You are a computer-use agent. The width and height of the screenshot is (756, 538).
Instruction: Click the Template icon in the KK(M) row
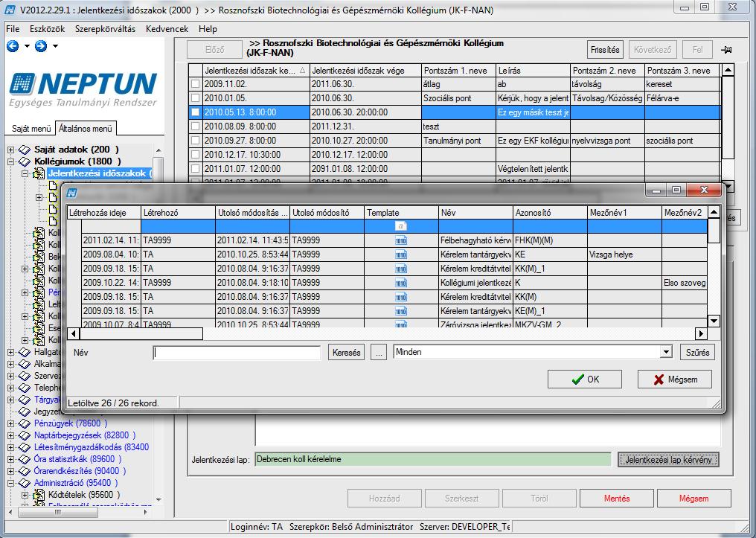tap(401, 296)
